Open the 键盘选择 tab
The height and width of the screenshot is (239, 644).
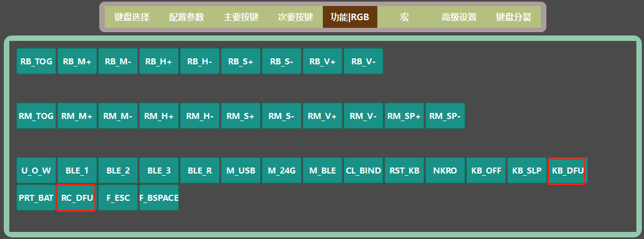point(132,17)
